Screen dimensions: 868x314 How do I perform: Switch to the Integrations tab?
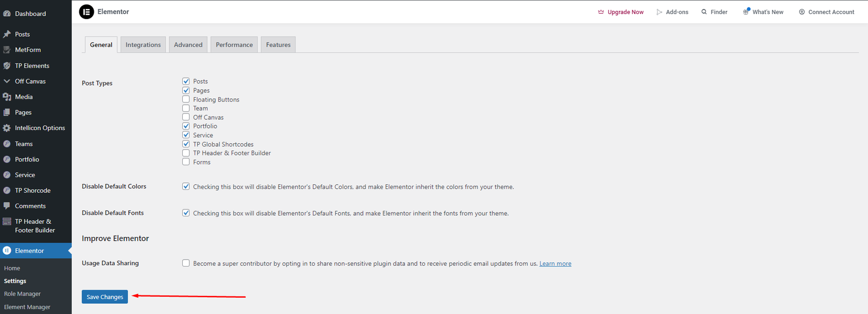pyautogui.click(x=143, y=45)
